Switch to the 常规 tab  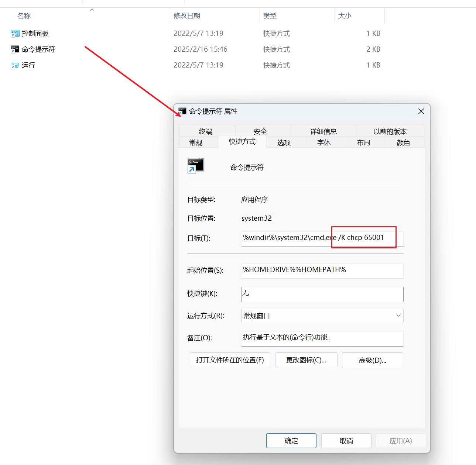[x=196, y=142]
